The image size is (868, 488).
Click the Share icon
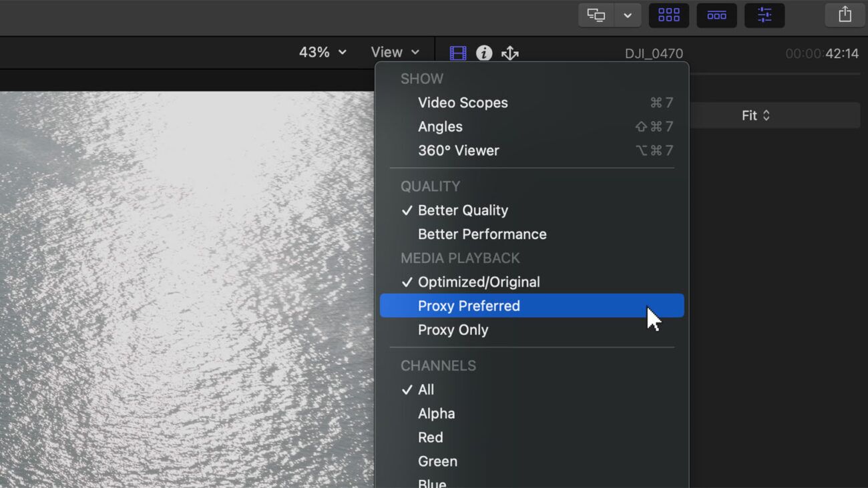pyautogui.click(x=845, y=14)
